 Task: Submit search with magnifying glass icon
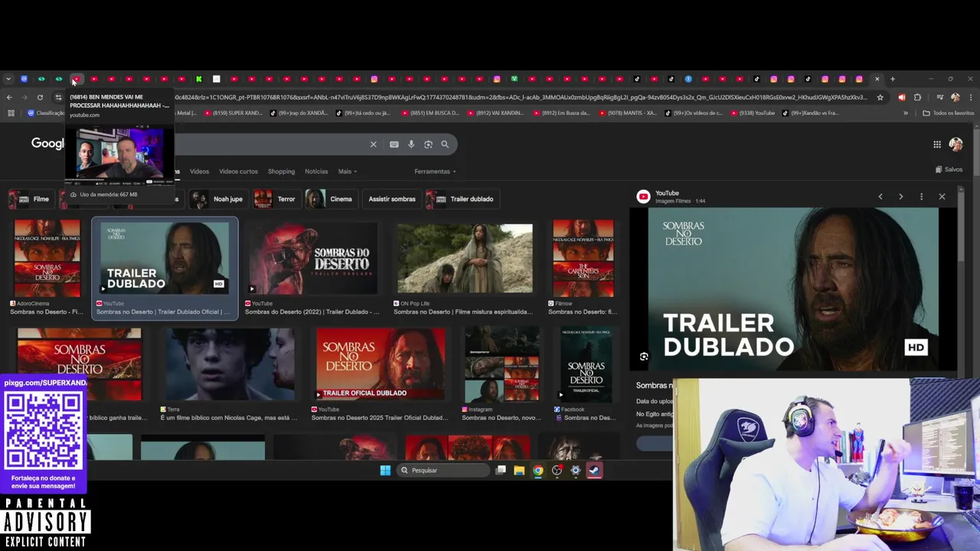[445, 144]
